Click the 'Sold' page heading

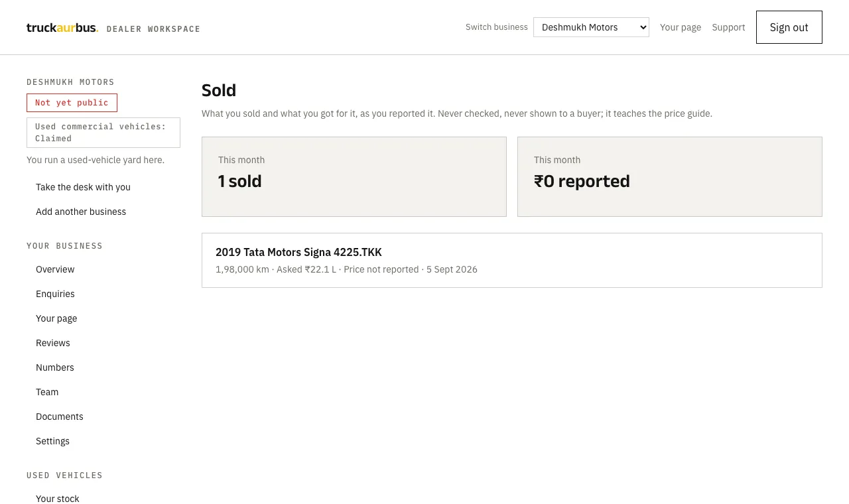tap(219, 90)
